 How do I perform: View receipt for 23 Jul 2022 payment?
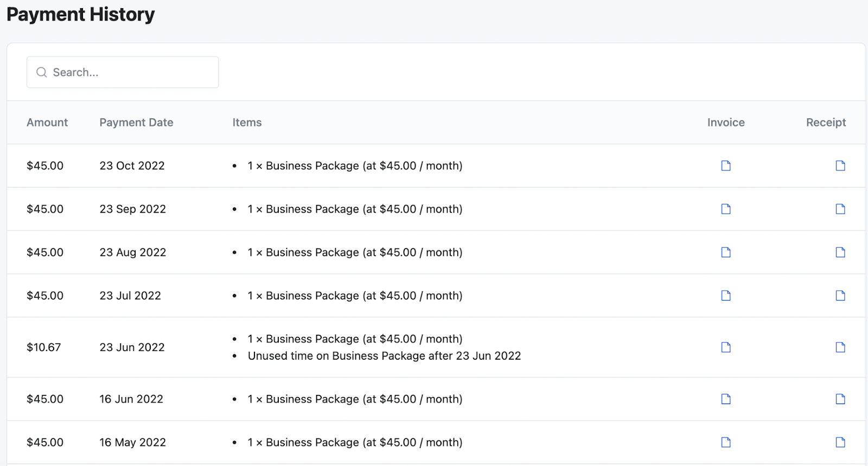pyautogui.click(x=840, y=296)
